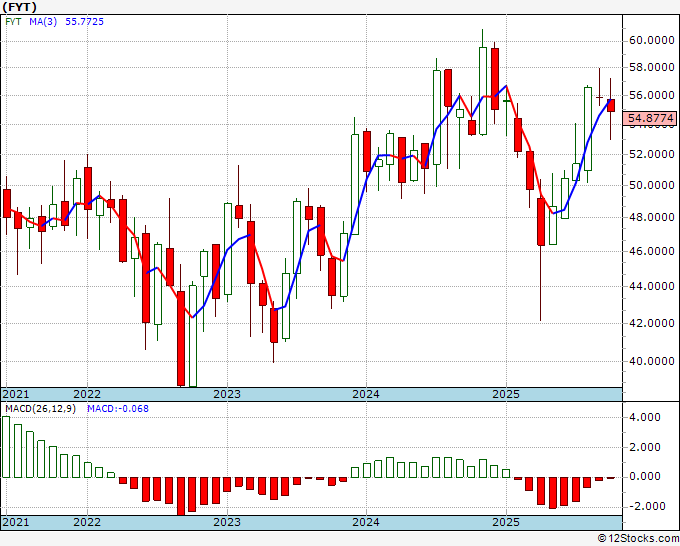
Task: Click the MACD:-0.068 value readout
Action: 118,409
